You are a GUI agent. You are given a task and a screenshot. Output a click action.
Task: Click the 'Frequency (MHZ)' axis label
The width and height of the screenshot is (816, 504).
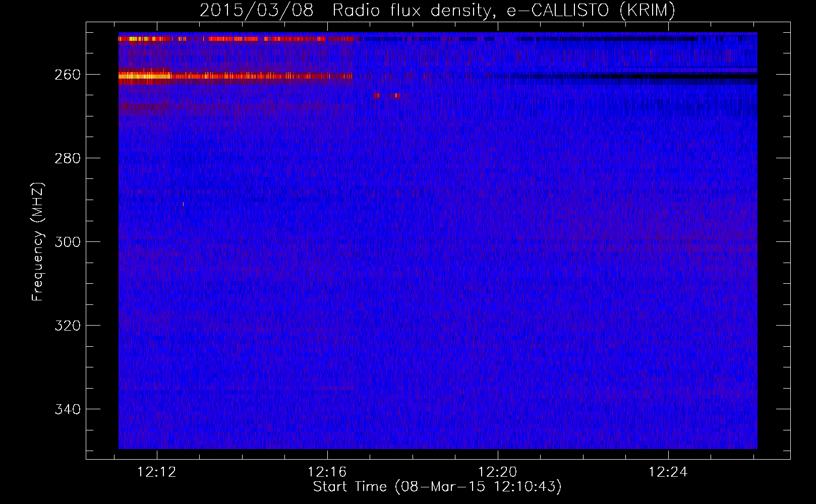pyautogui.click(x=38, y=241)
